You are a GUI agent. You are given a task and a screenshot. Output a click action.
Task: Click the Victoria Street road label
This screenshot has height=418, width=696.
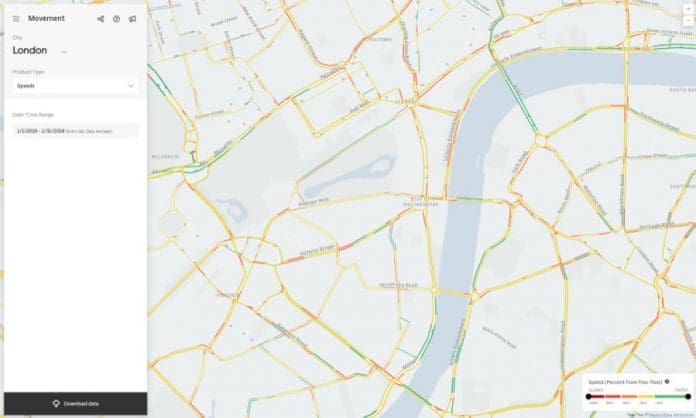click(318, 250)
